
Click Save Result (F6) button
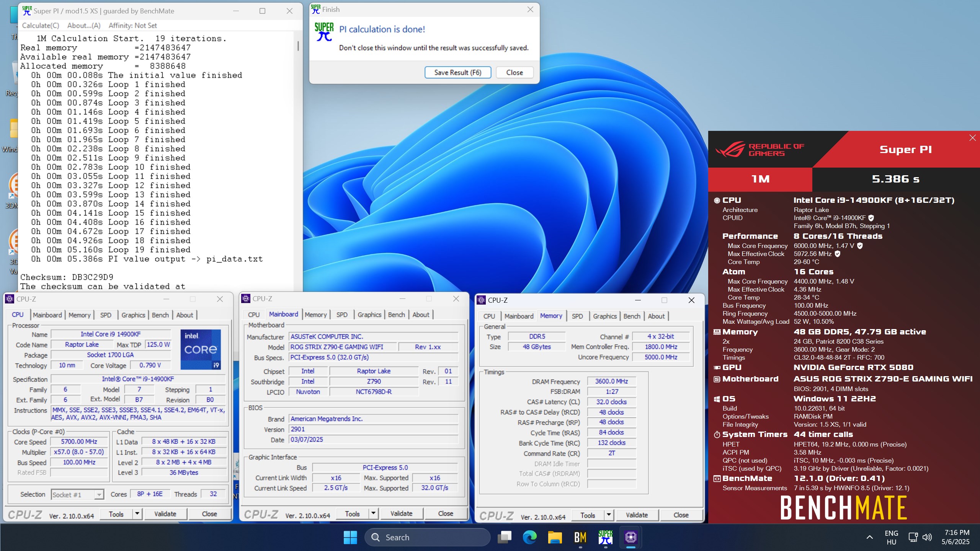pos(457,72)
